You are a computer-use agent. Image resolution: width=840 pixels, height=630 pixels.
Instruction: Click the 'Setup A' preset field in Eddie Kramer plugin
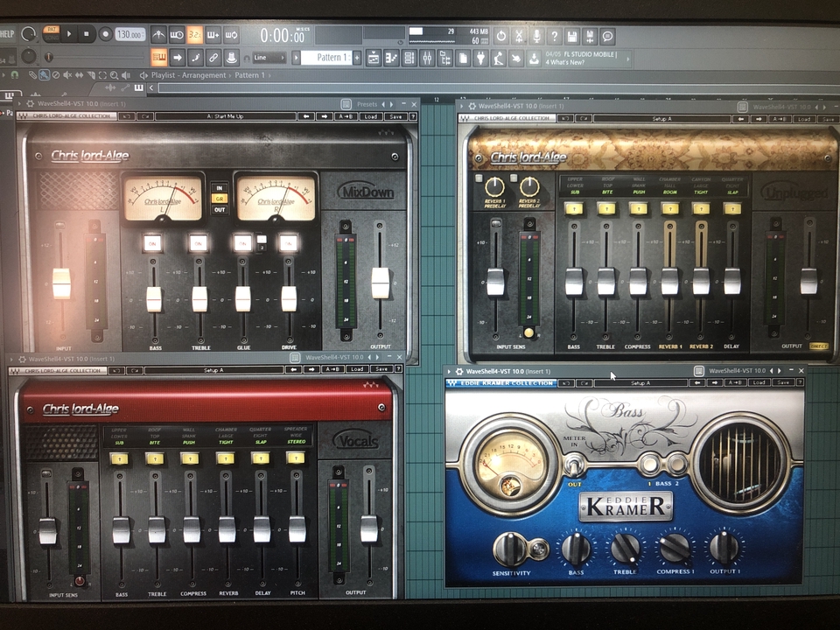coord(640,383)
